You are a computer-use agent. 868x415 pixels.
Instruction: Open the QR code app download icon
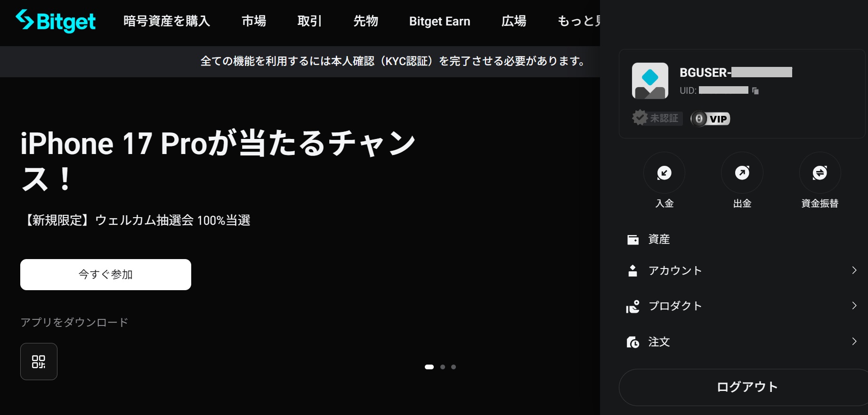[x=39, y=361]
